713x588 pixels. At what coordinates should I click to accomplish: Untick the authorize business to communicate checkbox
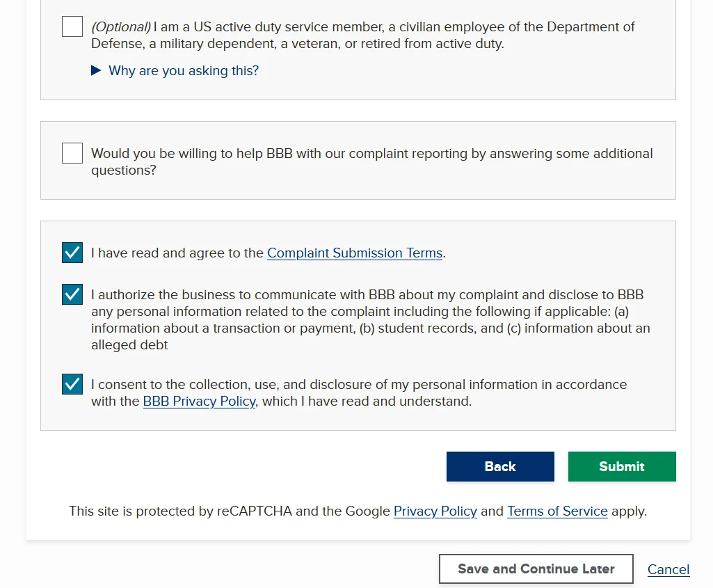pos(72,294)
